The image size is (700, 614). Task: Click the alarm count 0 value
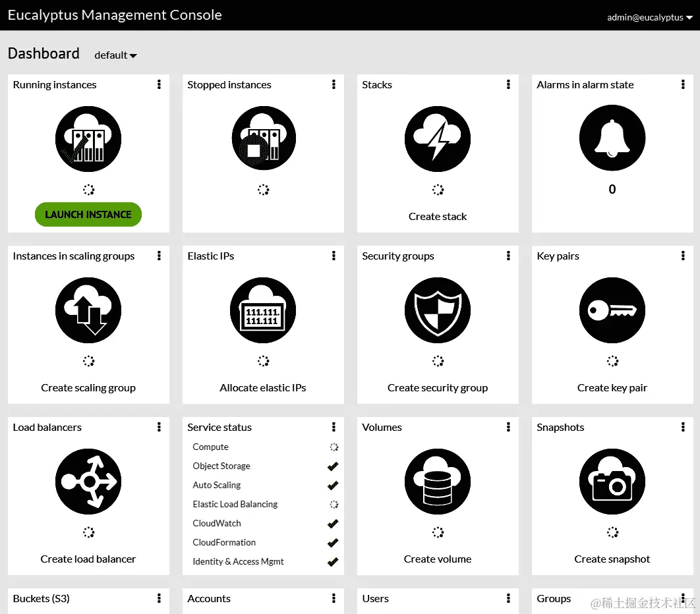coord(612,189)
